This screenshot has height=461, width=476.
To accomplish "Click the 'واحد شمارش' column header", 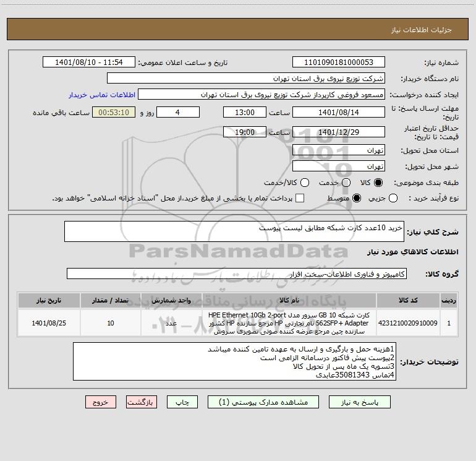I will 171,300.
